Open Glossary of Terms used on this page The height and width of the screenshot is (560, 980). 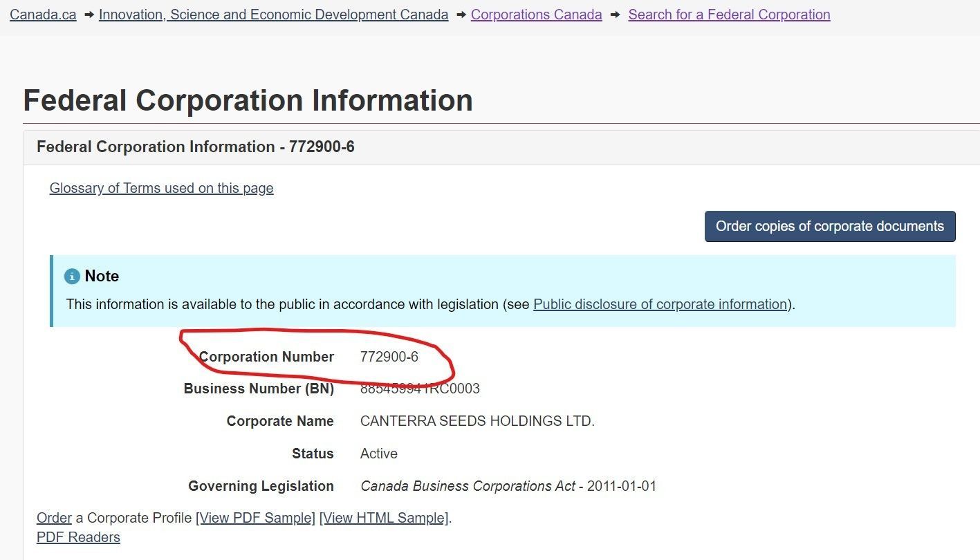tap(161, 188)
